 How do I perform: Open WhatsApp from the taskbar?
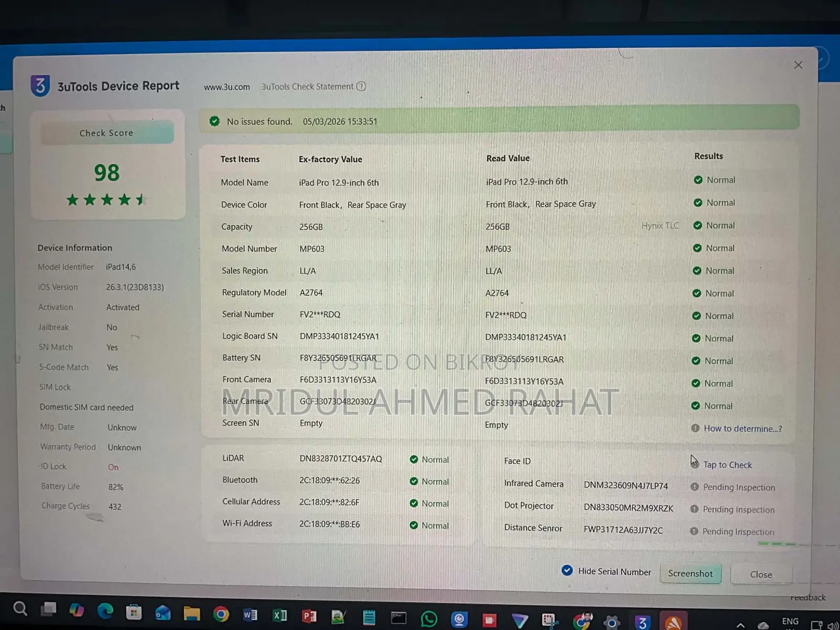tap(429, 619)
